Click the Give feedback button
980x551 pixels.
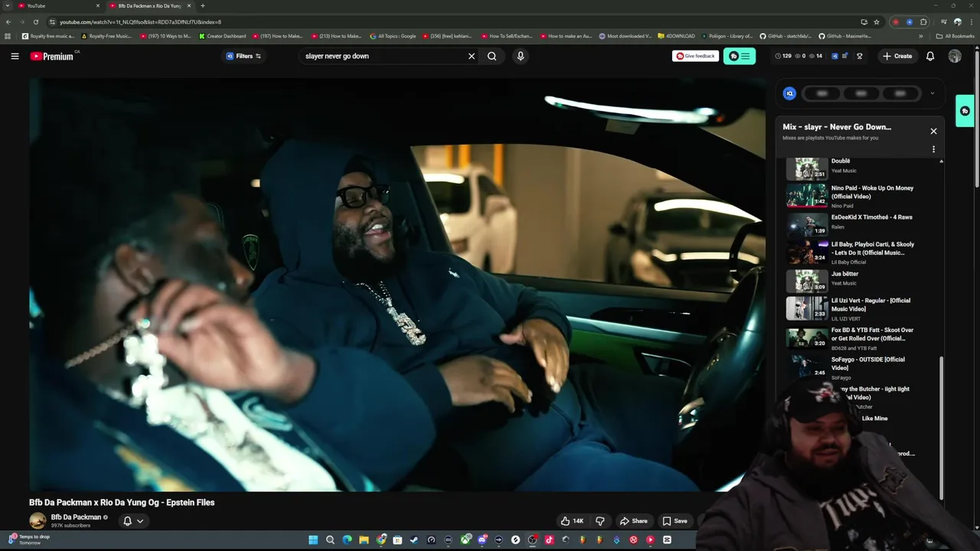point(695,56)
